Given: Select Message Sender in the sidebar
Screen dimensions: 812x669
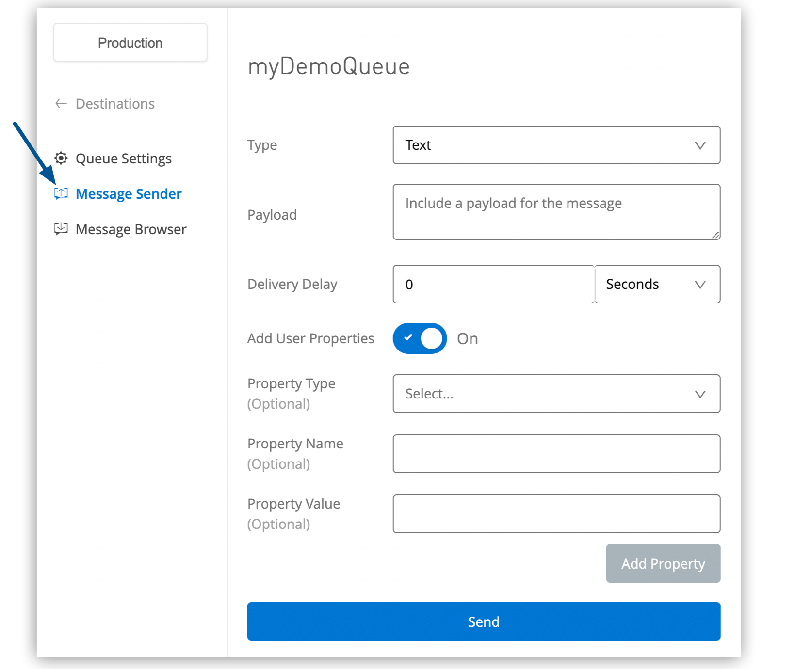Looking at the screenshot, I should (x=129, y=194).
